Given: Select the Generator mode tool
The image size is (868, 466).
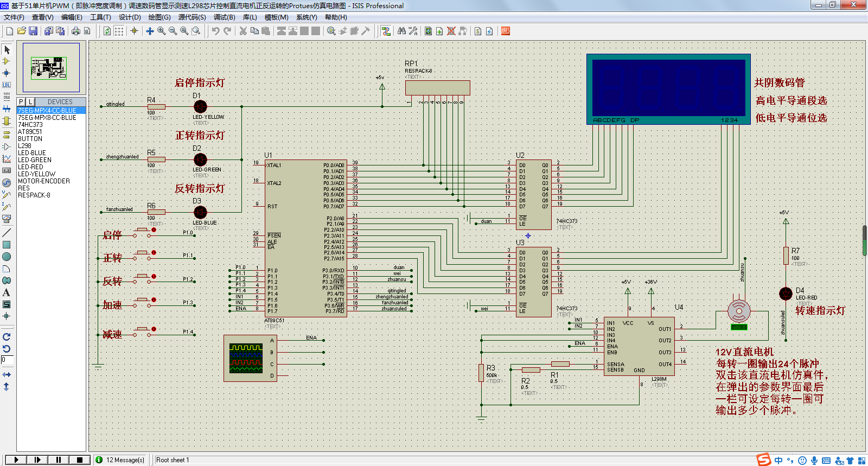Looking at the screenshot, I should [x=7, y=183].
